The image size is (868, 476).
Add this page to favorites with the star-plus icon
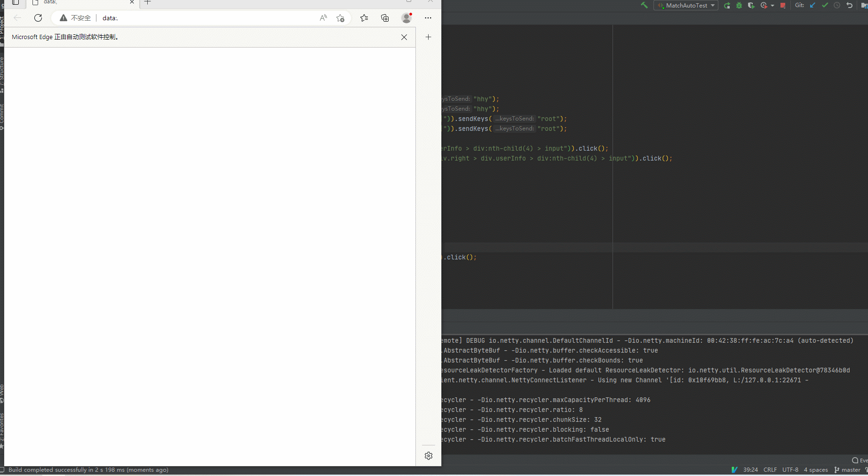(341, 18)
